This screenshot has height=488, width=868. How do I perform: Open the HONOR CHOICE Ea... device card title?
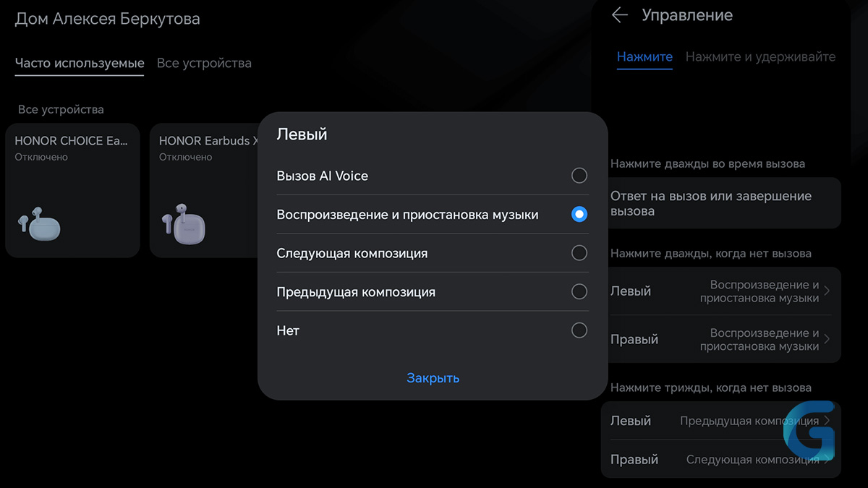[x=71, y=141]
